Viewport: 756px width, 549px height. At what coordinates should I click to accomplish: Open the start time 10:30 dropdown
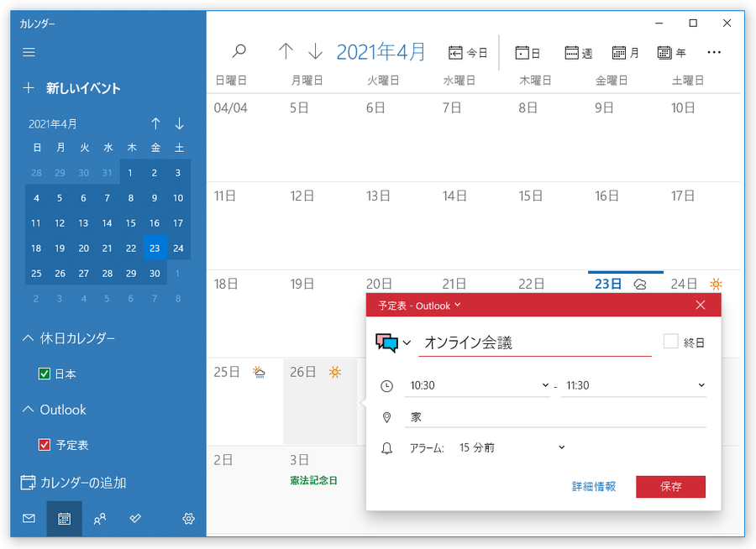click(477, 385)
